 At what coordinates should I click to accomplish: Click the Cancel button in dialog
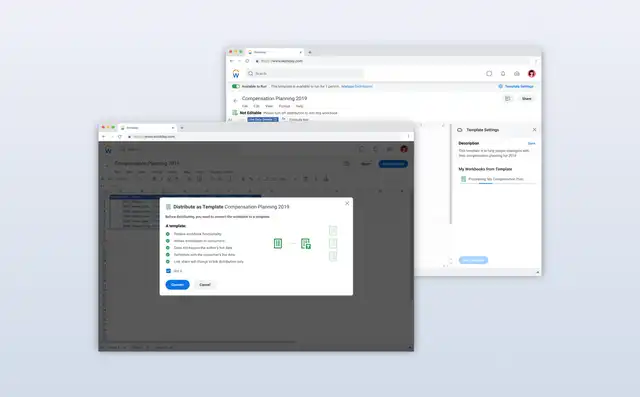[x=205, y=284]
